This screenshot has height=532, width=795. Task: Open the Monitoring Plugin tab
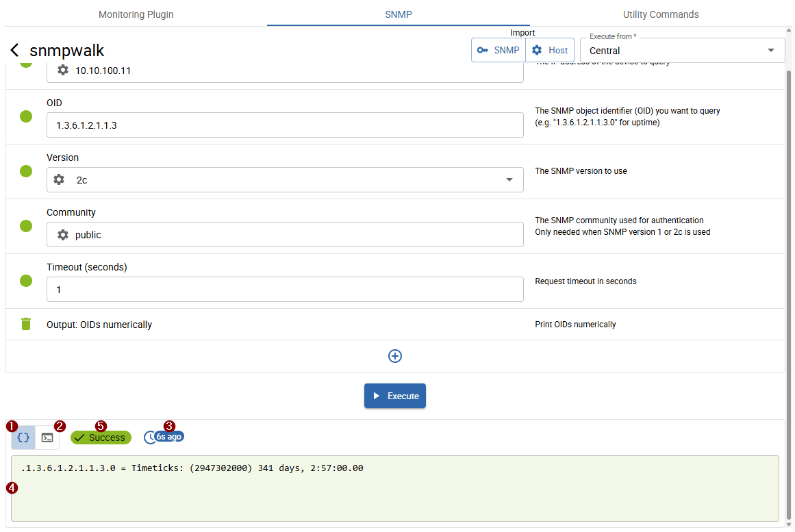coord(136,14)
